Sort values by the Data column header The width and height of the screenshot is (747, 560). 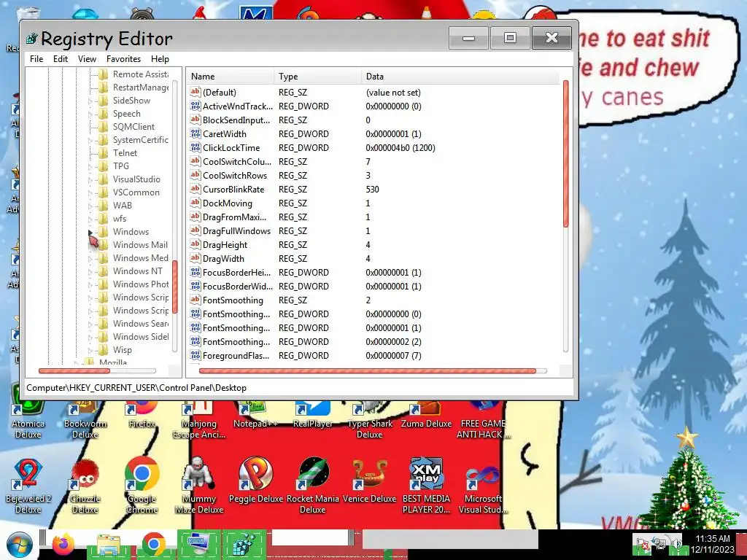(460, 76)
